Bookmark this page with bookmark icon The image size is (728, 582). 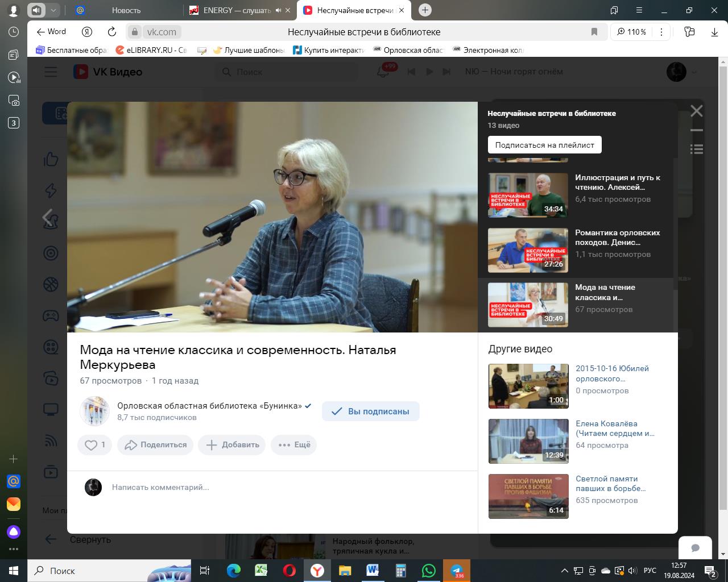(x=594, y=32)
